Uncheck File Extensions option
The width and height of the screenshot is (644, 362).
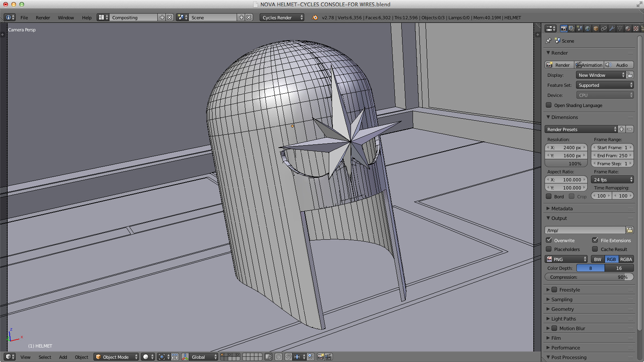[x=595, y=240]
